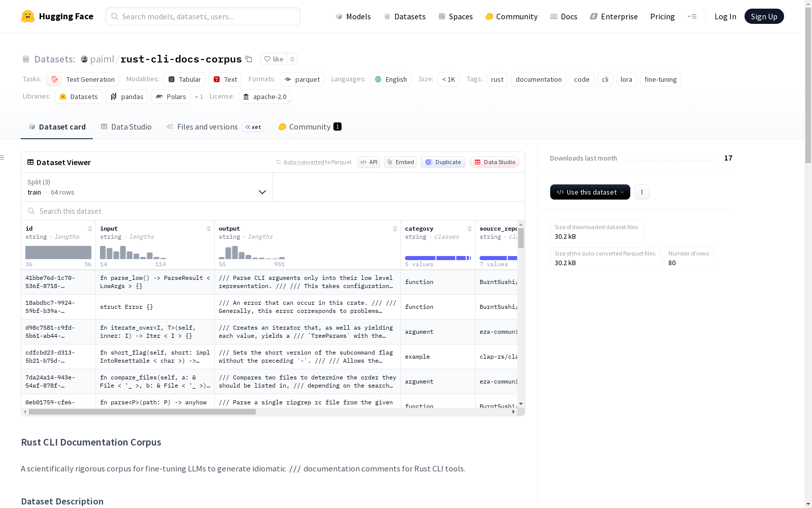The height and width of the screenshot is (508, 812).
Task: Open Models in the top navigation
Action: [x=353, y=16]
